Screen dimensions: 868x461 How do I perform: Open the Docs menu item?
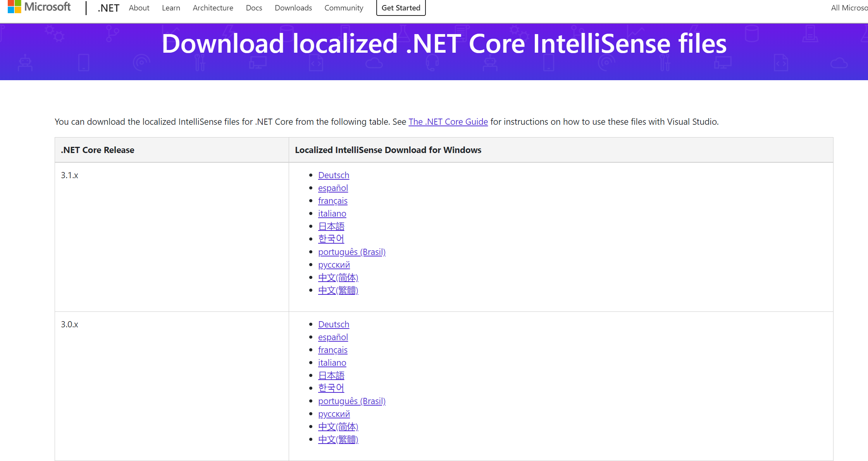[x=254, y=8]
